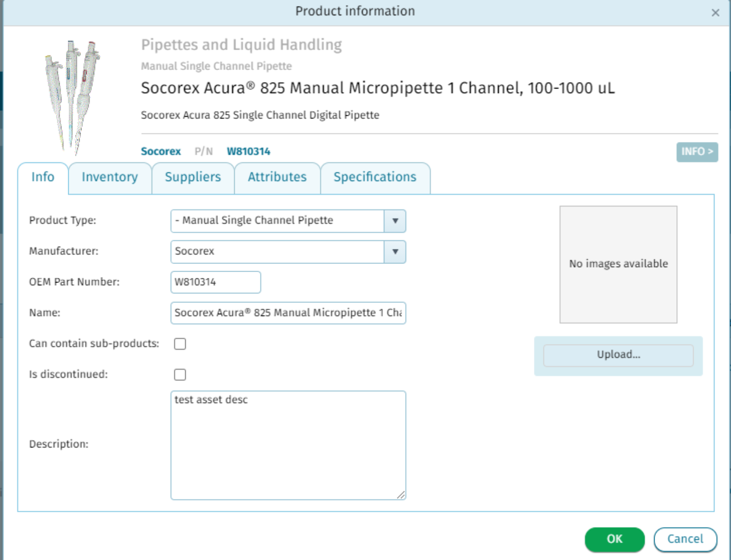Click the Product Type: label
Screen dimensions: 731x560
point(62,220)
